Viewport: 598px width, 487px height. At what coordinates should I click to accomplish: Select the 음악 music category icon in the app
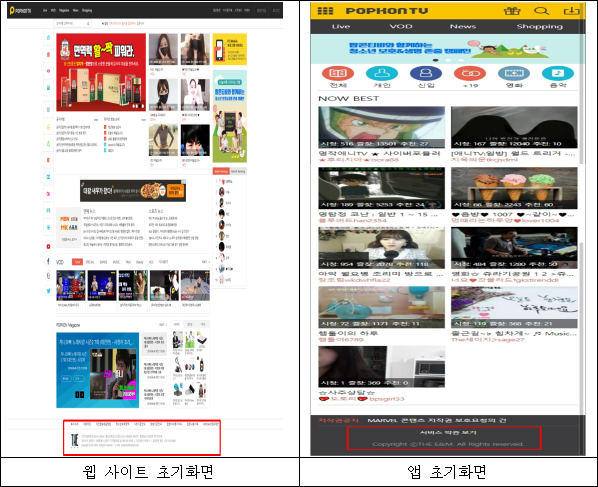tap(558, 73)
